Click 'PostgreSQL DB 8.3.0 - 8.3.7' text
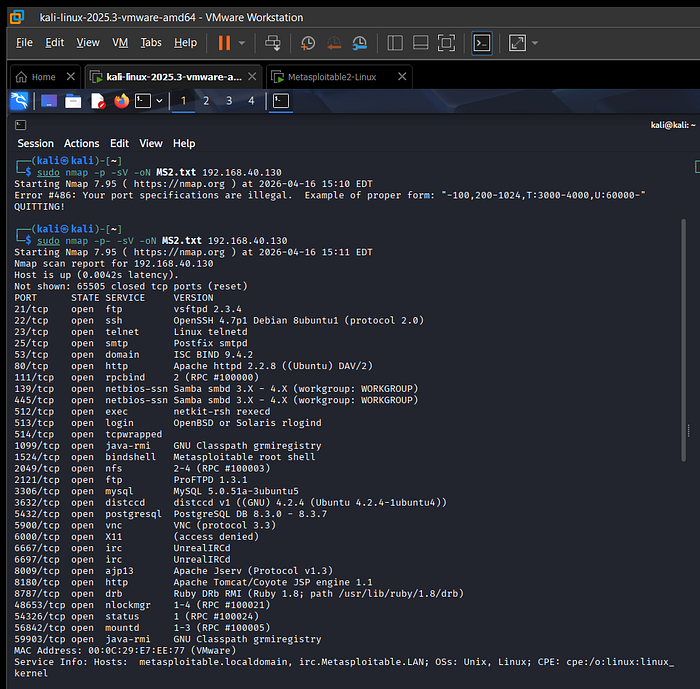Viewport: 700px width, 689px height. (x=250, y=514)
